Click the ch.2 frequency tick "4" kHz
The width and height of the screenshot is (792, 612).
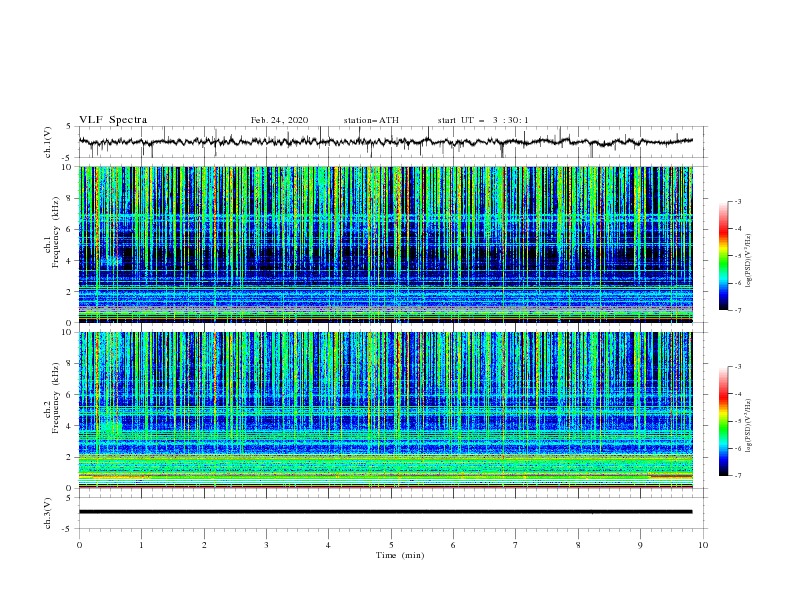pos(70,426)
